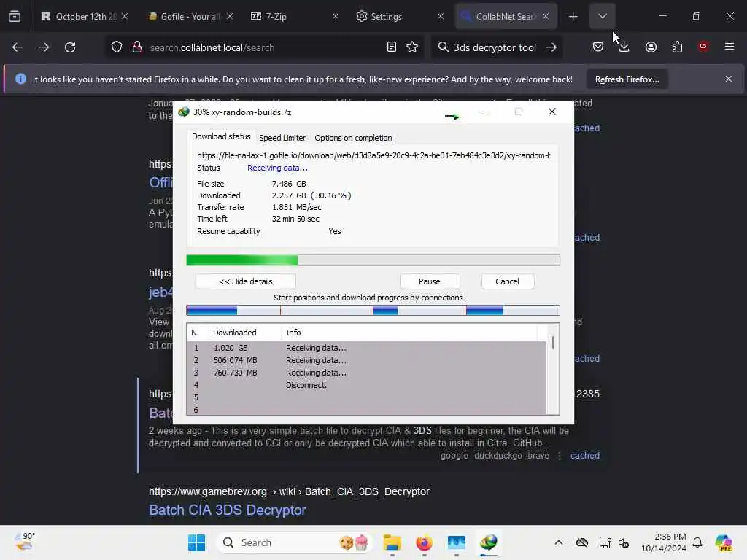Reload the current page
The width and height of the screenshot is (747, 560).
[70, 47]
